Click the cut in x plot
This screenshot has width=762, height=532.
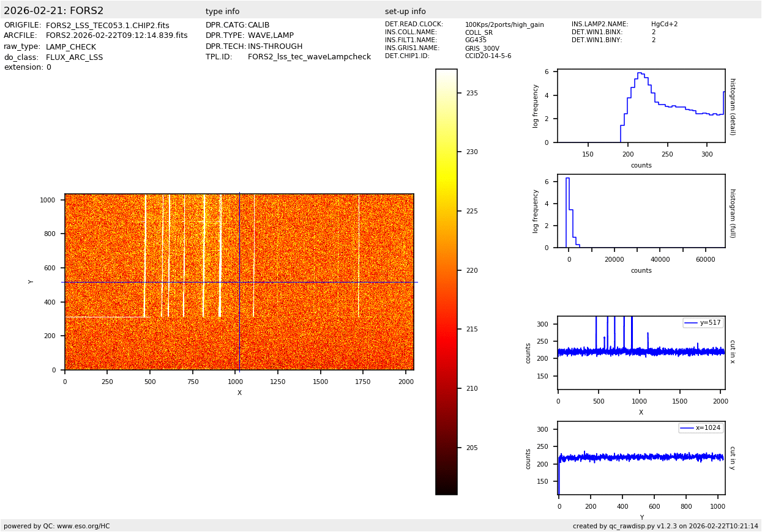coord(641,353)
